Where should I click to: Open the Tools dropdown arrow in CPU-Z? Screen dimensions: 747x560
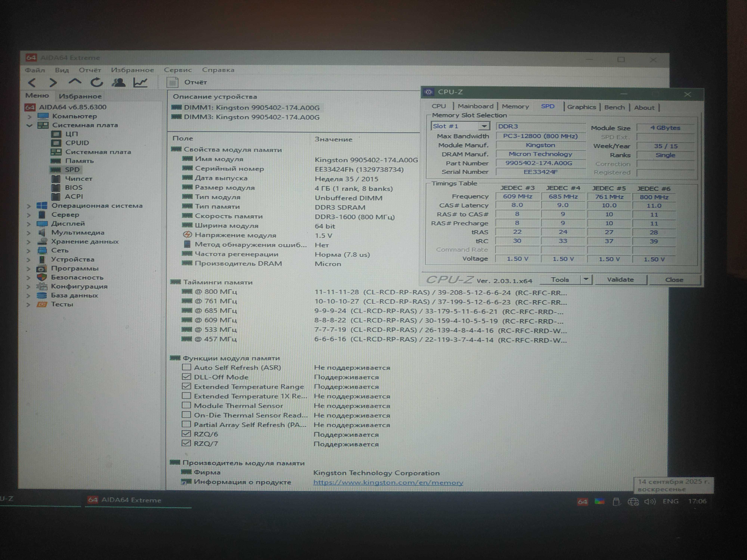click(586, 279)
